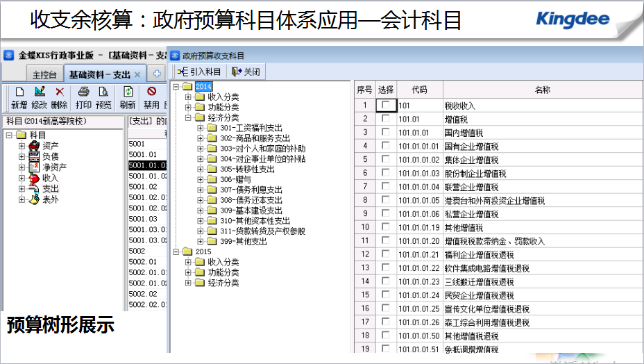Click the 政府预算收支科目 dialog title icon
644x364 pixels.
point(175,56)
